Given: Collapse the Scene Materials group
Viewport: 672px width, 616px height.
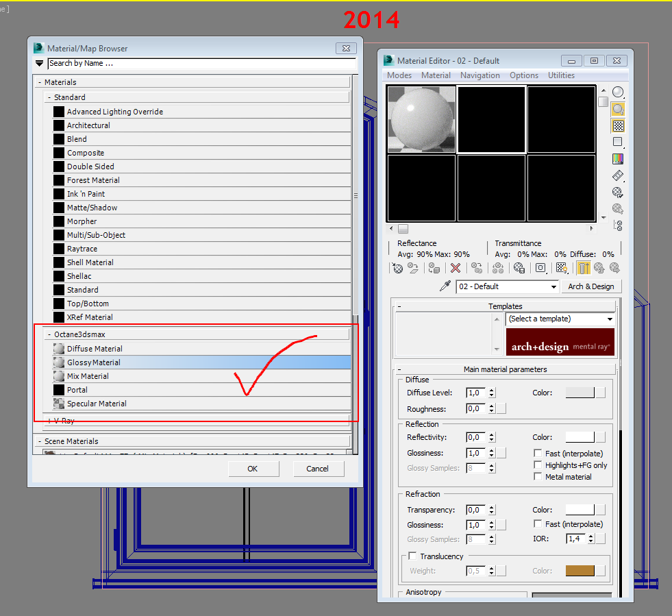Looking at the screenshot, I should tap(40, 441).
